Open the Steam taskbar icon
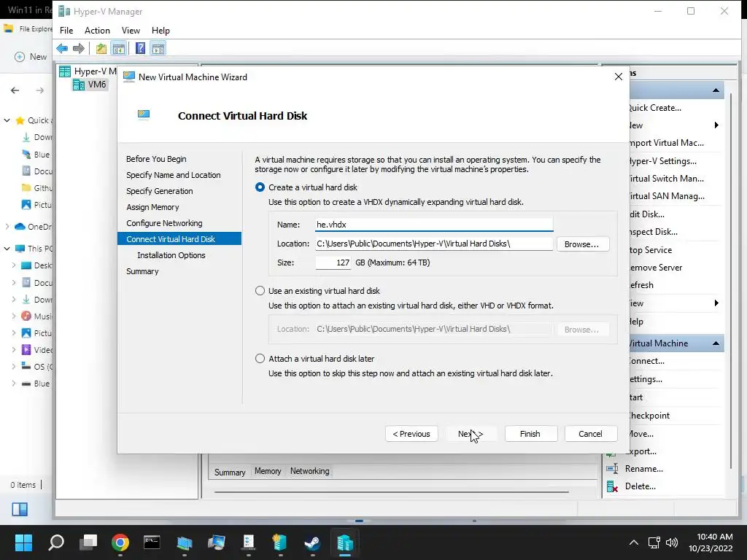The height and width of the screenshot is (560, 747). click(x=312, y=542)
